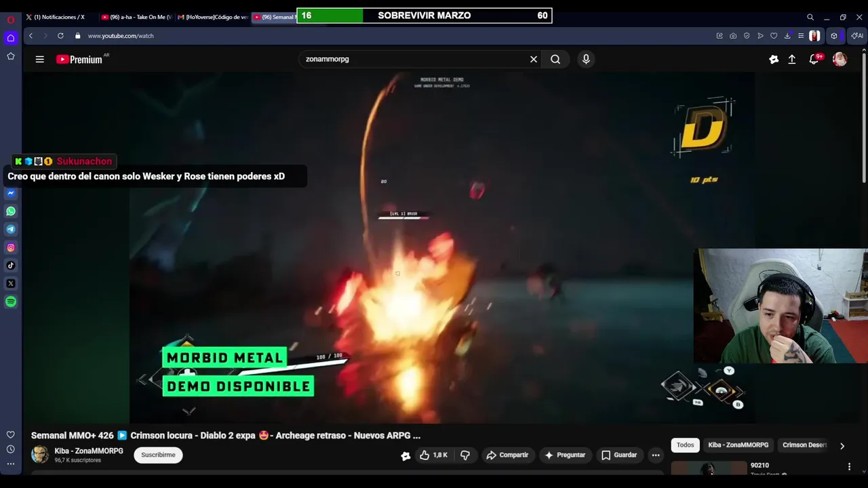Dislike the video with thumbs down
The width and height of the screenshot is (868, 488).
pyautogui.click(x=465, y=455)
